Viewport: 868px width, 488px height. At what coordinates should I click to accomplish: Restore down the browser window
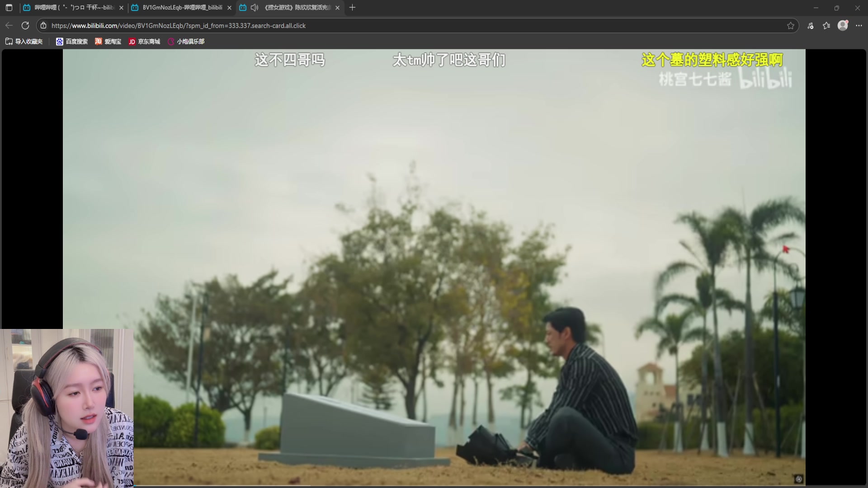(x=837, y=8)
